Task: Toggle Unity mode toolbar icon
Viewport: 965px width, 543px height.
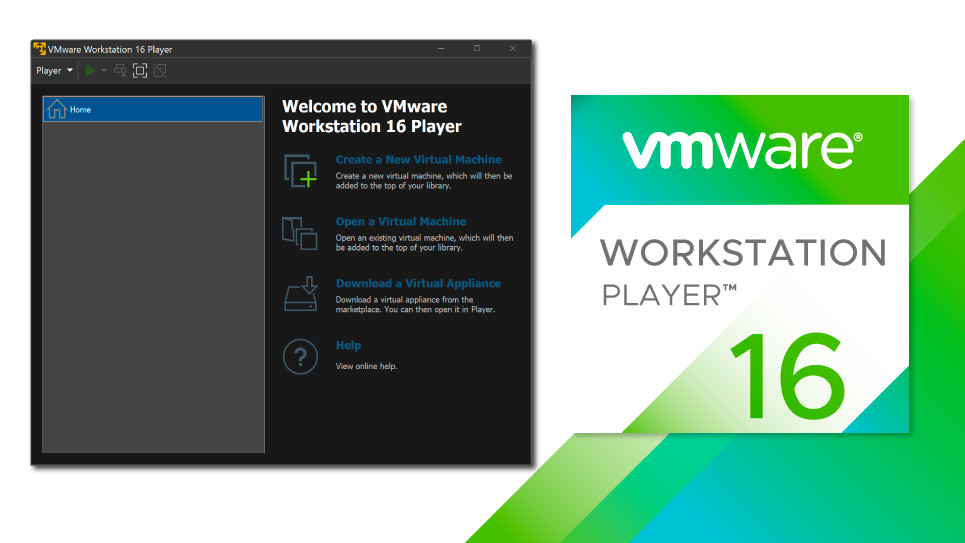Action: pos(159,71)
